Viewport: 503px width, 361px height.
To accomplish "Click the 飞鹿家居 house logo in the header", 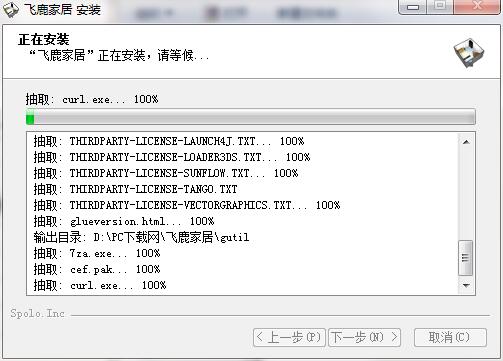I will pyautogui.click(x=469, y=53).
